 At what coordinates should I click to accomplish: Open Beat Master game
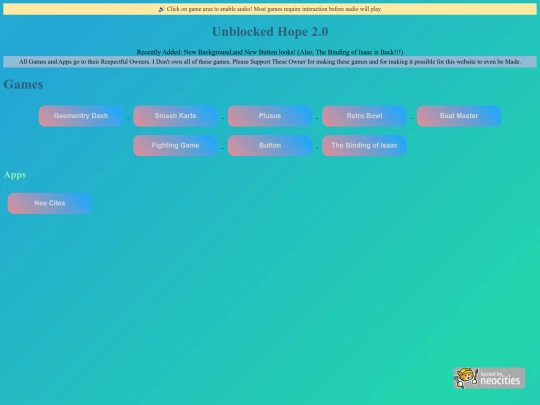(x=459, y=116)
